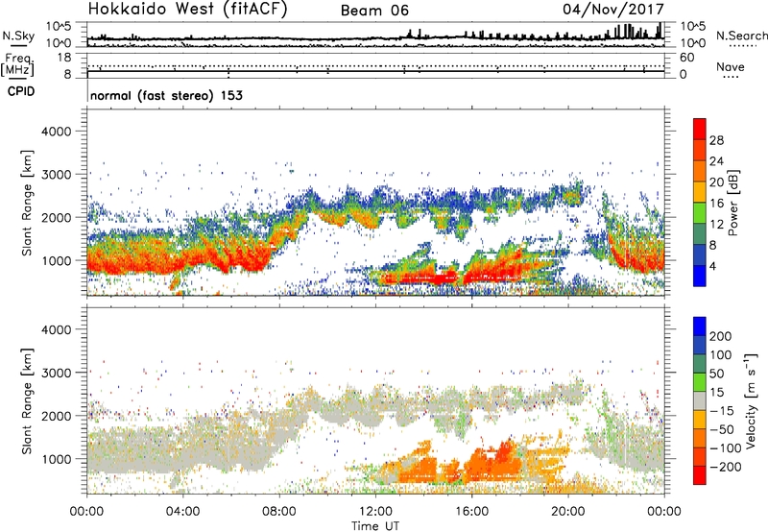Click the '08:00' time tick label
The width and height of the screenshot is (768, 532).
tap(279, 512)
